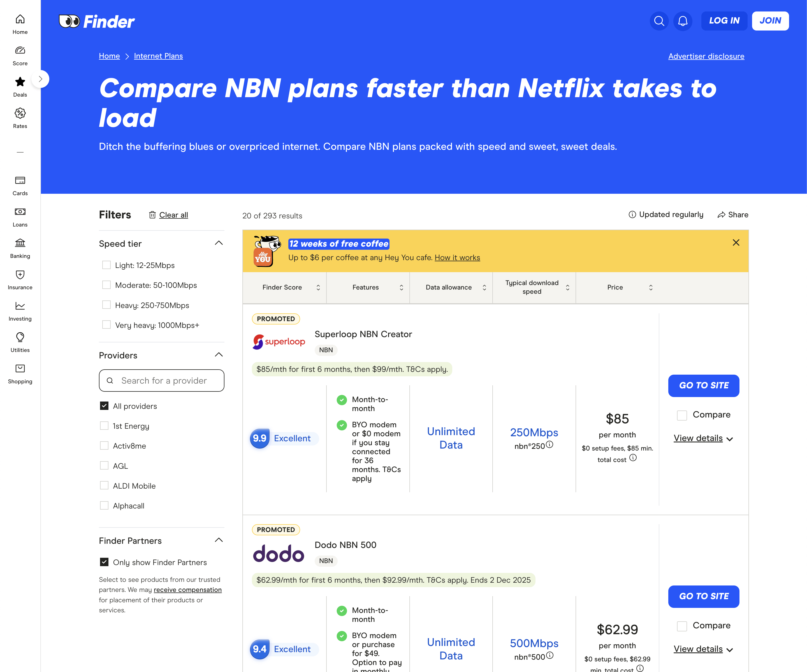Collapse the Speed tier filter section
The width and height of the screenshot is (807, 672).
click(x=219, y=243)
